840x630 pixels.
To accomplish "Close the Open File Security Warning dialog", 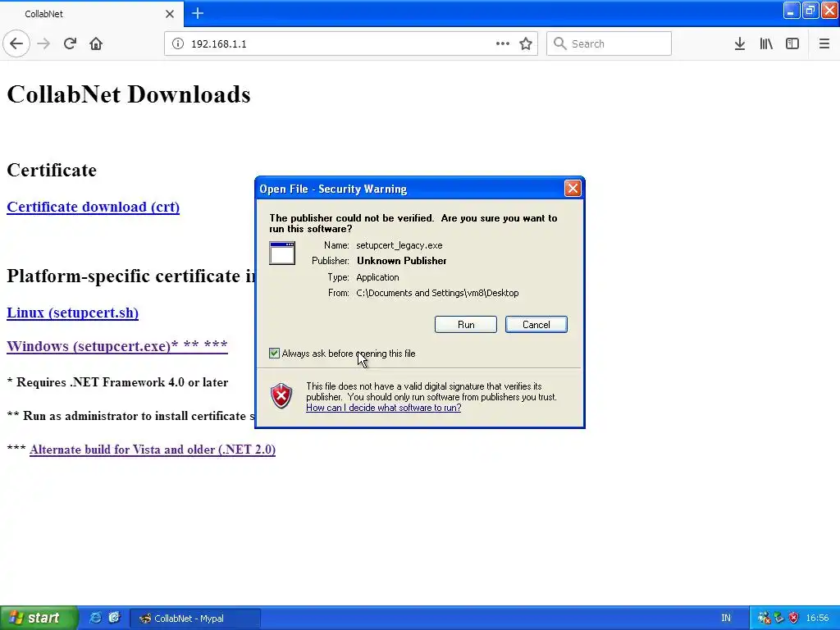I will 573,188.
